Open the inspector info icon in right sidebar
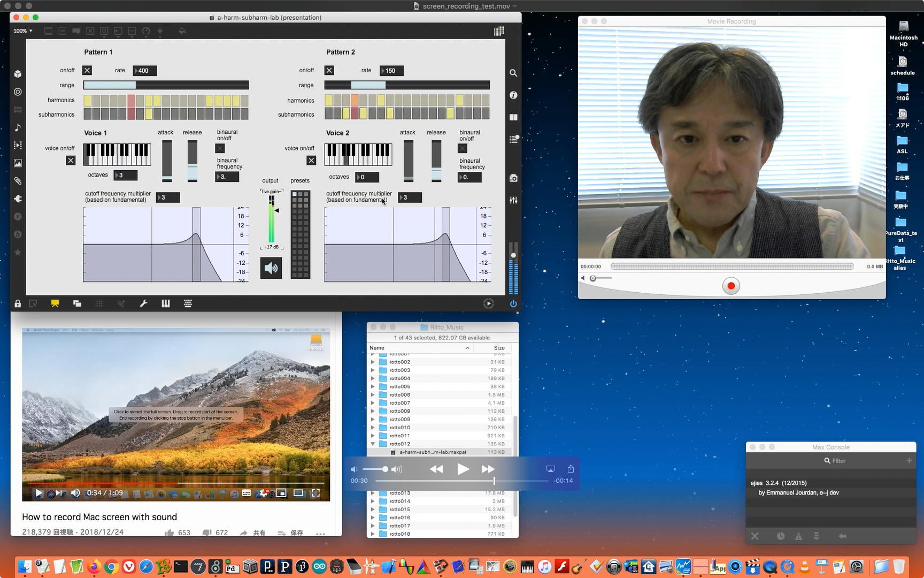This screenshot has height=578, width=924. [x=513, y=95]
